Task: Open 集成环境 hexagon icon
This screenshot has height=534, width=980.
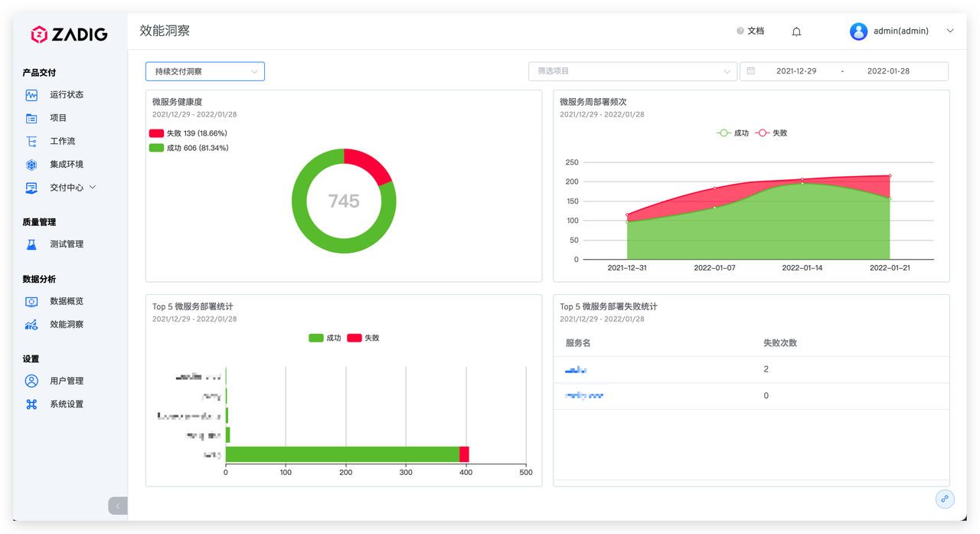Action: (x=31, y=165)
